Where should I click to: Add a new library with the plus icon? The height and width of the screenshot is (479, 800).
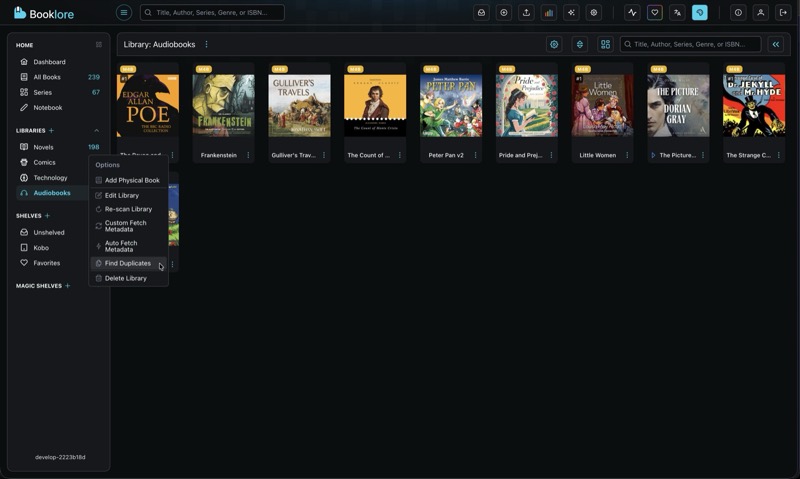click(51, 131)
